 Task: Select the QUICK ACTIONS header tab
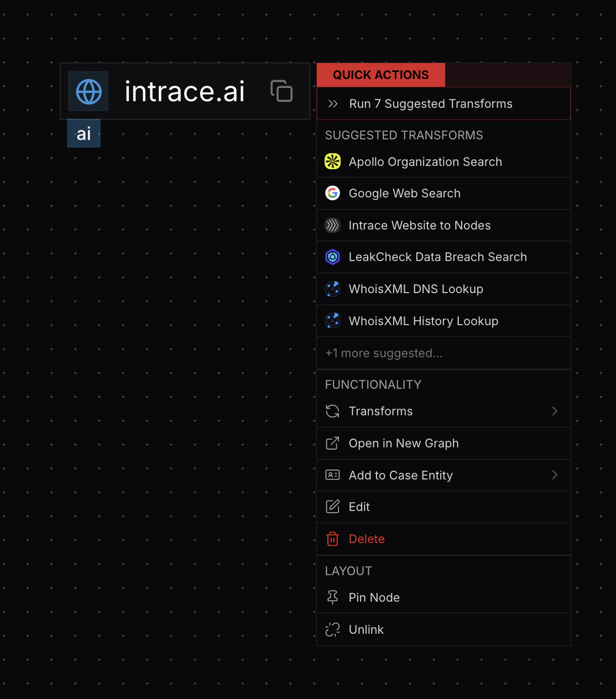coord(381,75)
